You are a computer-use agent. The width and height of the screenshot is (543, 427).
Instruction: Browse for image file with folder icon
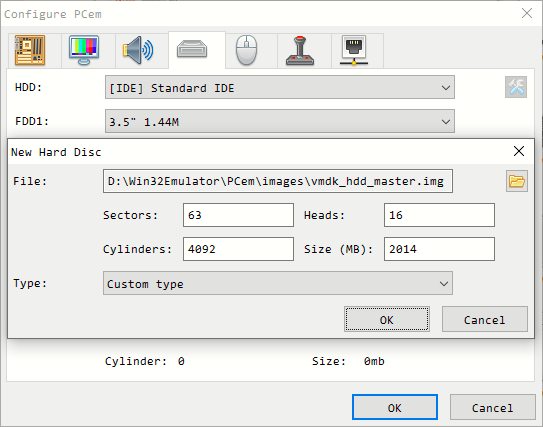(517, 181)
